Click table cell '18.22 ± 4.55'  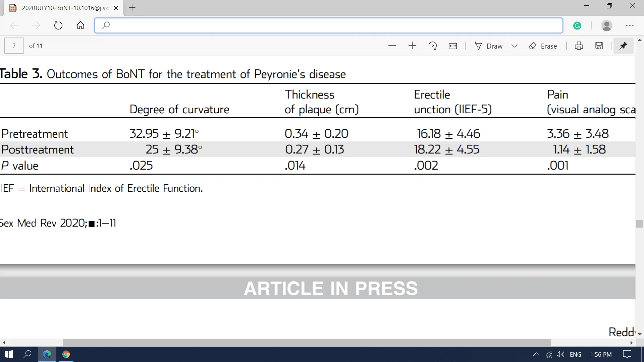click(x=447, y=149)
